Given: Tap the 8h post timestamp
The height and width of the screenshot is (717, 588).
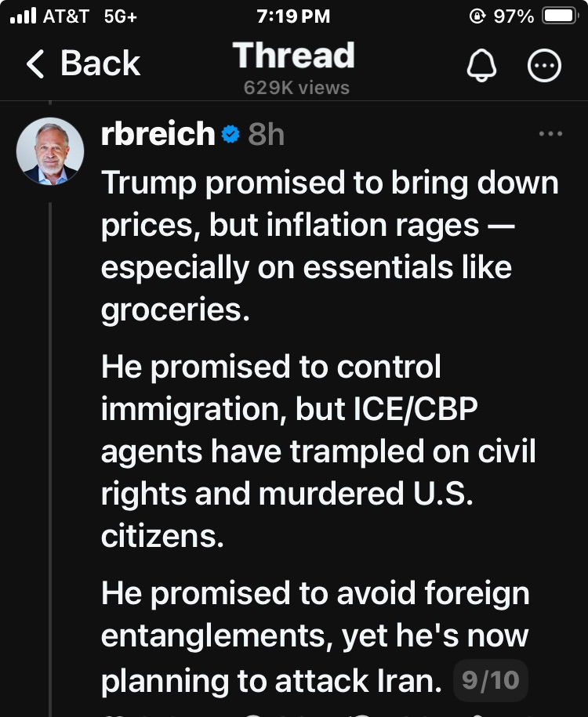Looking at the screenshot, I should 266,136.
